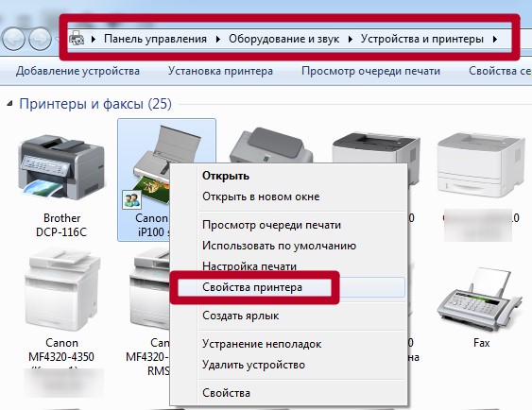532x410 pixels.
Task: Click Добавление устройства toolbar button
Action: point(77,71)
